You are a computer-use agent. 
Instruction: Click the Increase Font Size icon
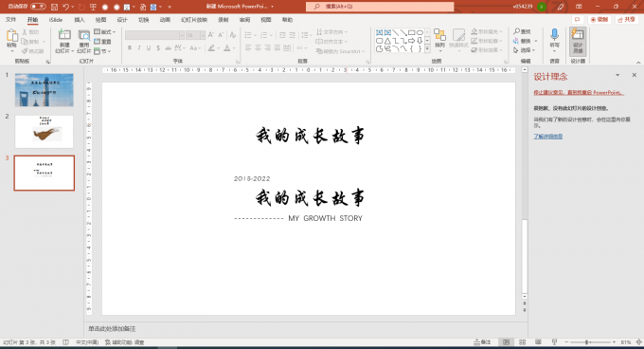(210, 35)
